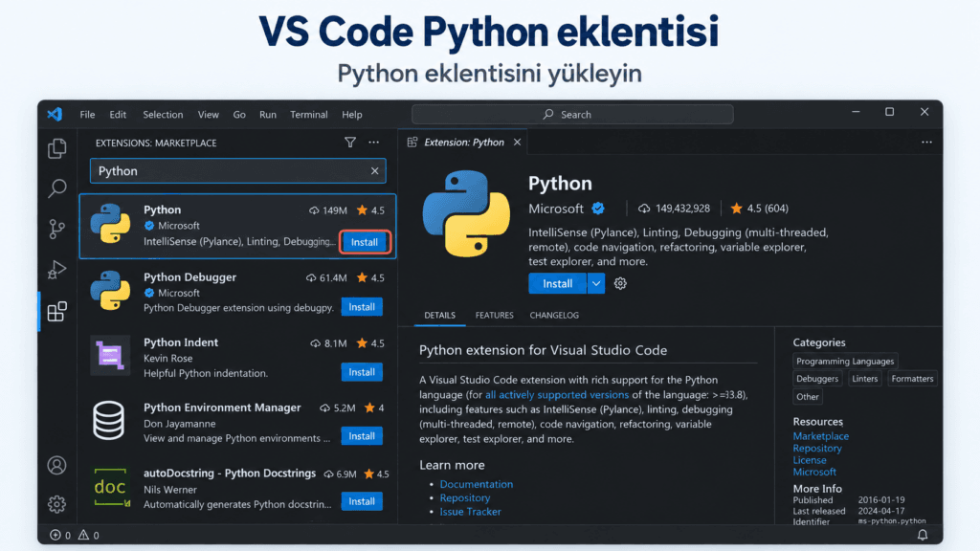Viewport: 980px width, 551px height.
Task: Open the Documentation link
Action: [x=477, y=484]
